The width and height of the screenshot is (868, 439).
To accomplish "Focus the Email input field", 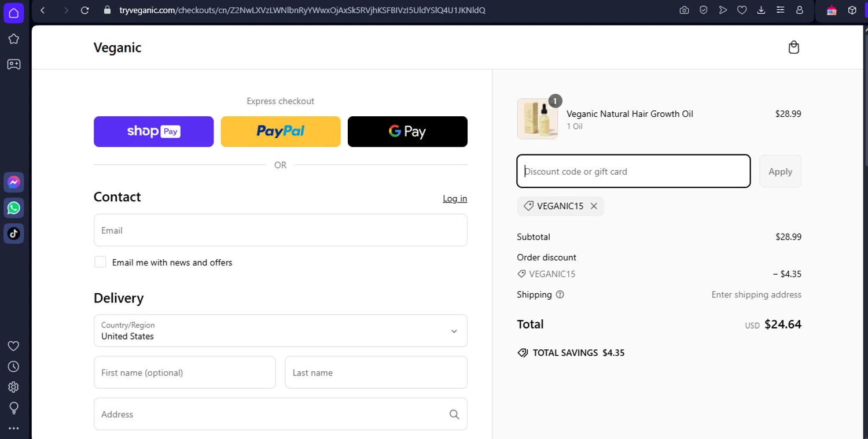I will coord(281,230).
